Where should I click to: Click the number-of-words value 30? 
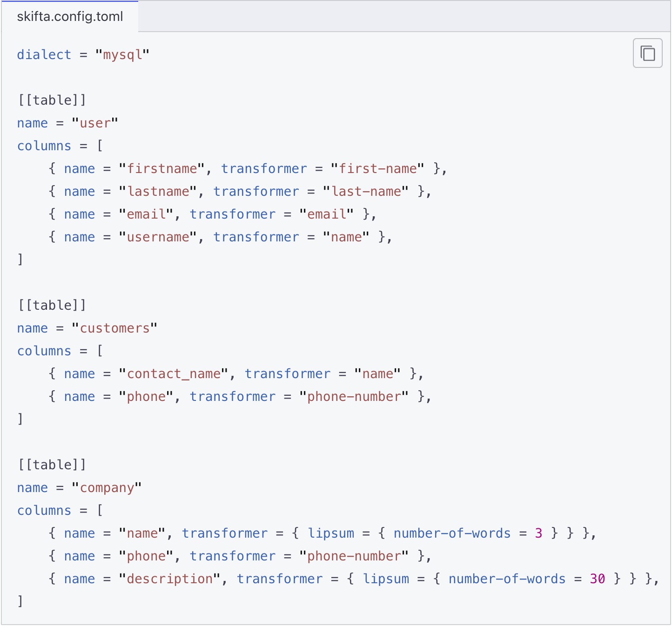(598, 579)
